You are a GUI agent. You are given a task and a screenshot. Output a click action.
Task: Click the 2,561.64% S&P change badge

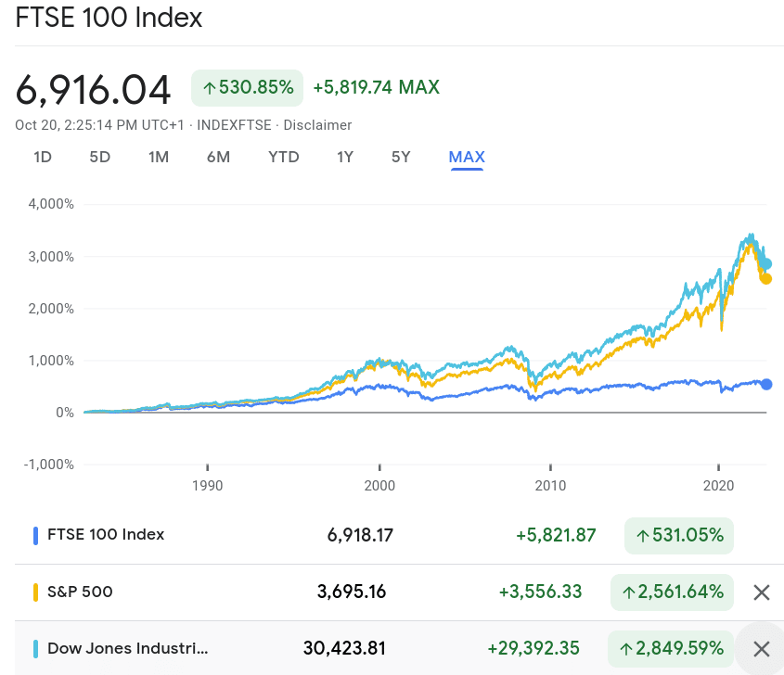672,592
